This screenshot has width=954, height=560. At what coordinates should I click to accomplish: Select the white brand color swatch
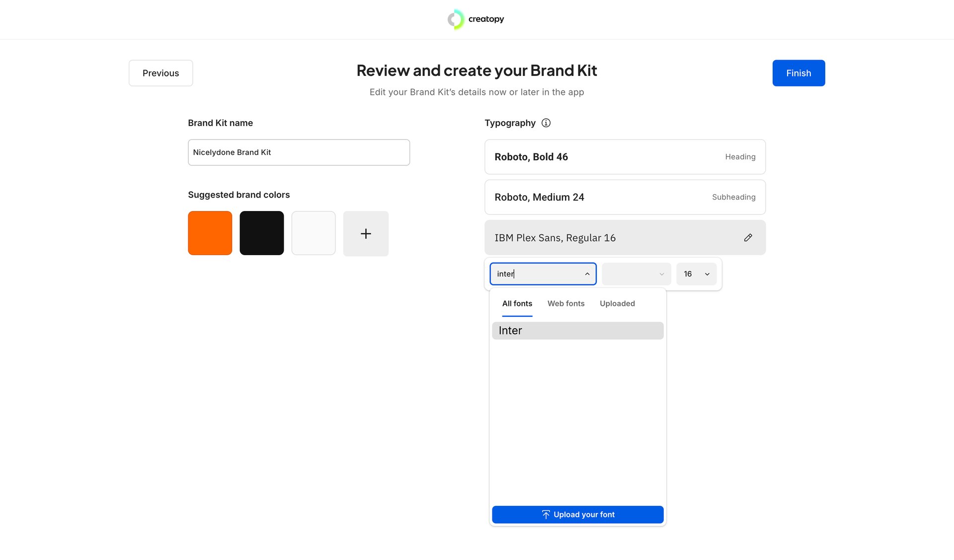313,233
